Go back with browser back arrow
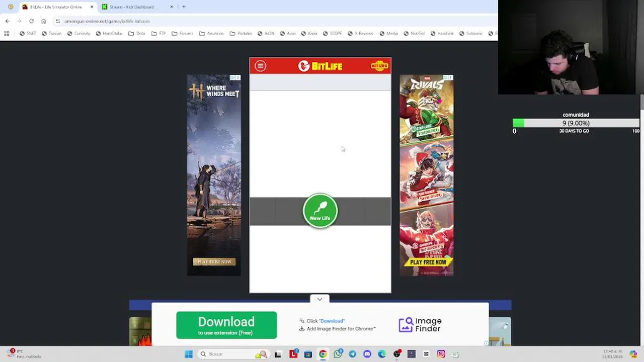Viewport: 644px width, 362px height. [x=7, y=21]
